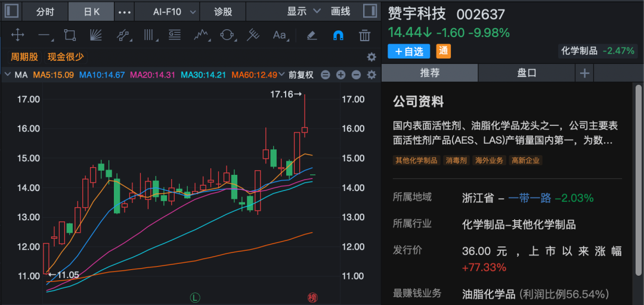Select the Gann fan line tool
Image resolution: width=644 pixels, height=305 pixels.
pos(95,35)
